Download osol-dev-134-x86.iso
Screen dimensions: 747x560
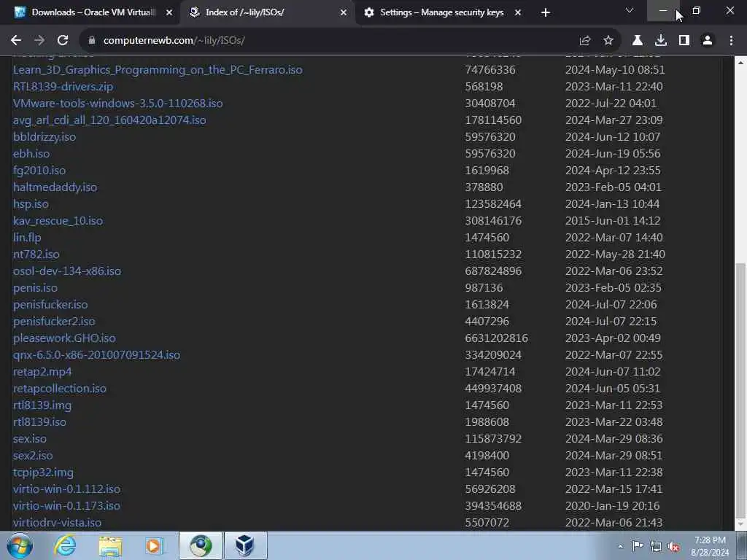pyautogui.click(x=67, y=271)
